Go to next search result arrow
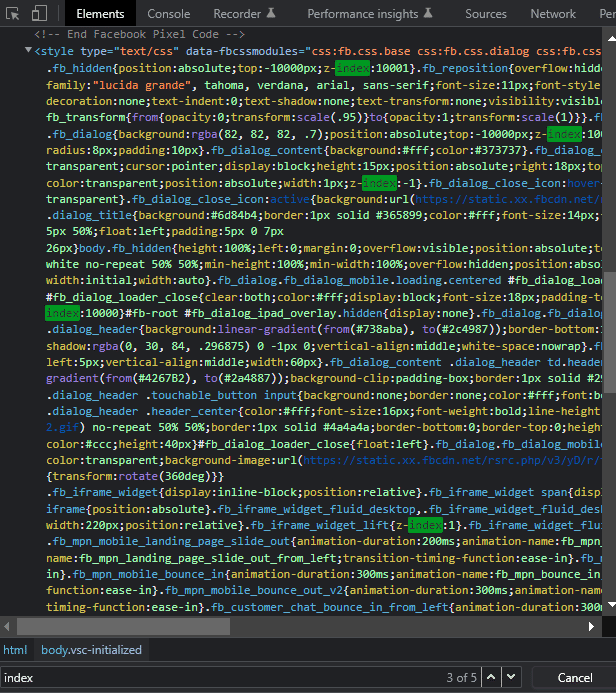 pos(511,677)
